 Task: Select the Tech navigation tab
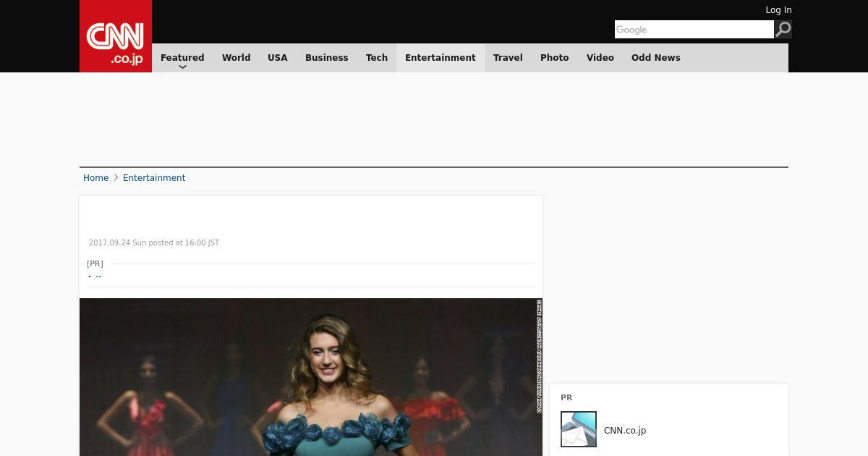[377, 58]
